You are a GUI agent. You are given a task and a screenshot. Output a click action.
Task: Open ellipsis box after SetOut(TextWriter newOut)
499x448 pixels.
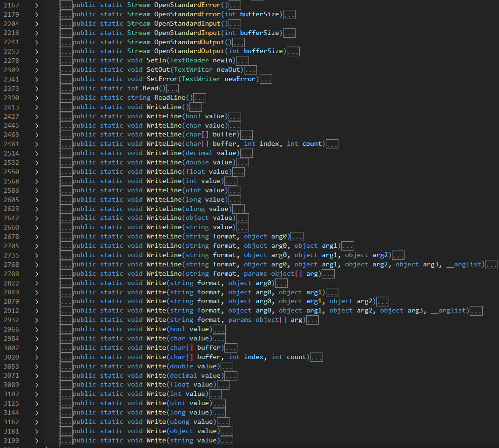click(x=250, y=70)
